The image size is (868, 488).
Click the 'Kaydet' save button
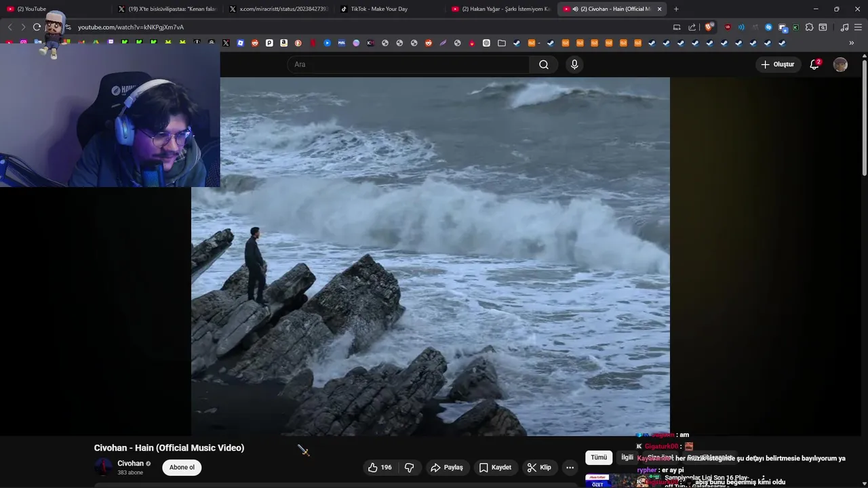pyautogui.click(x=496, y=468)
